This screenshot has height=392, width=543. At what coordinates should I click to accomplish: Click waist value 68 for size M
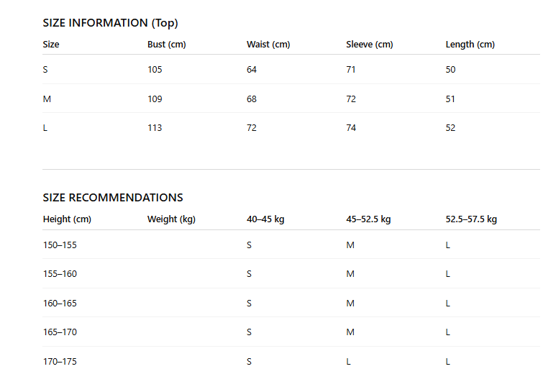pyautogui.click(x=252, y=99)
